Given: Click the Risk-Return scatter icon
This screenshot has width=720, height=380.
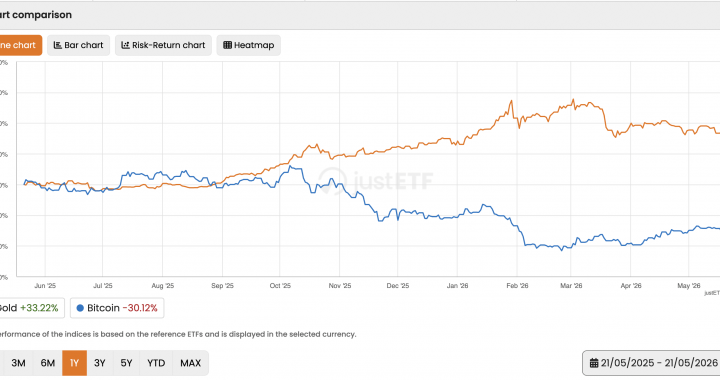Looking at the screenshot, I should click(125, 45).
